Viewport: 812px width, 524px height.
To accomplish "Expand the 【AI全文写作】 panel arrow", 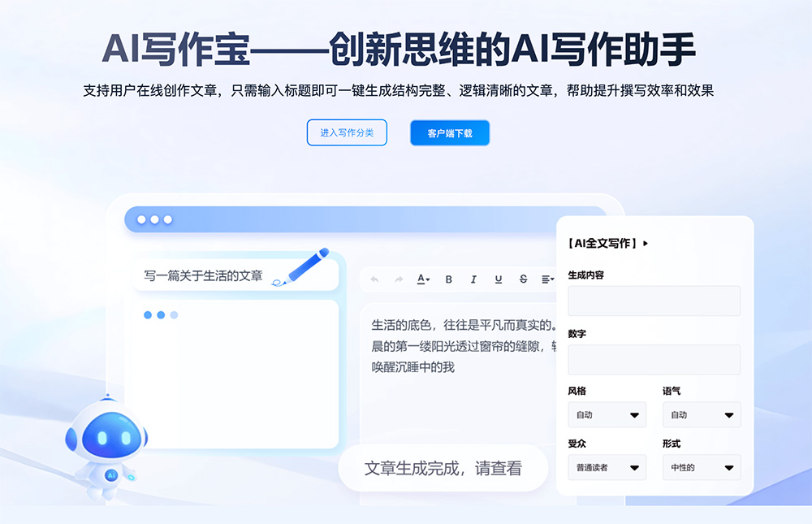I will tap(644, 242).
